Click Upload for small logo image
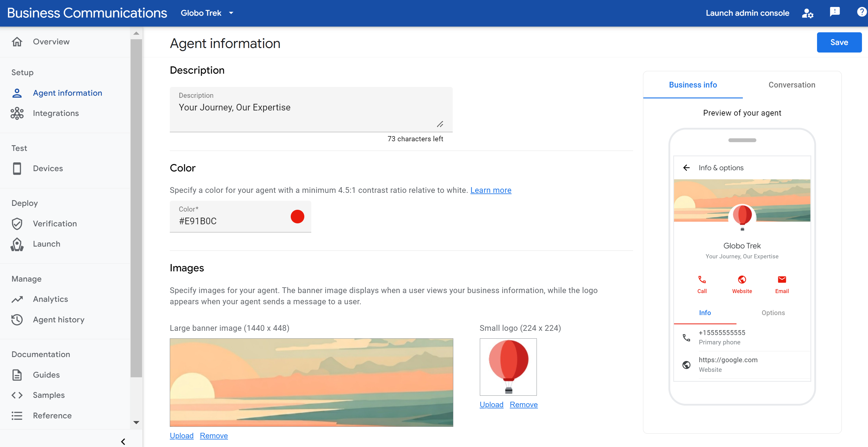Image resolution: width=868 pixels, height=447 pixels. [491, 404]
